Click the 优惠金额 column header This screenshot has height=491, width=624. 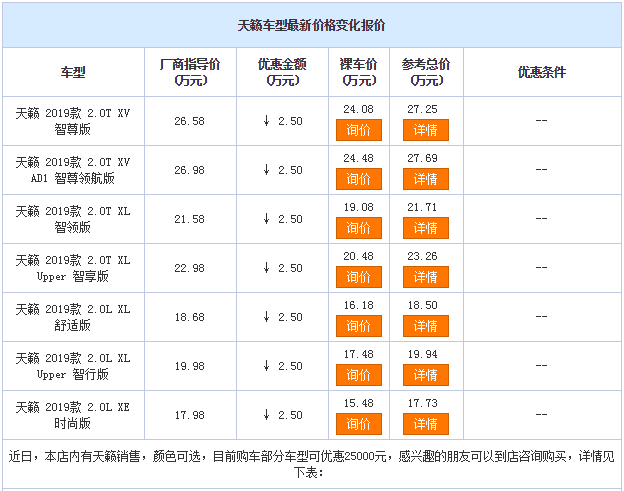282,72
